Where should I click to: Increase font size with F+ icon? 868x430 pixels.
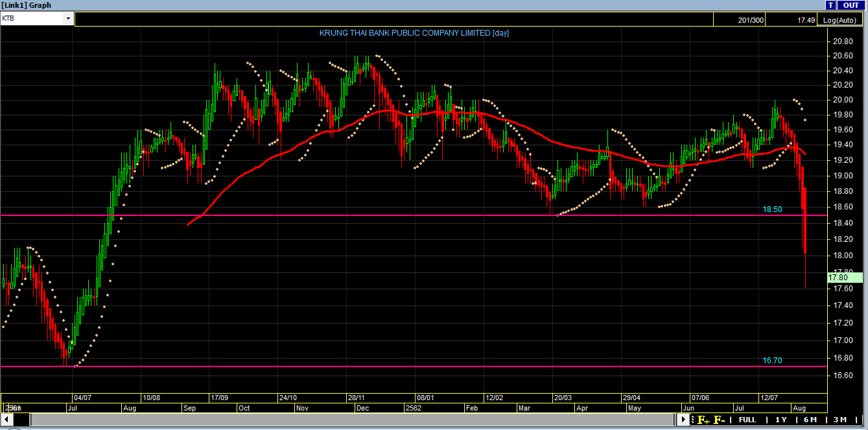click(704, 420)
